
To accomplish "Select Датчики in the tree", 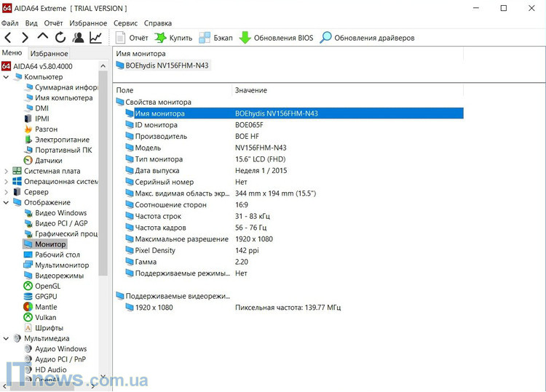I will click(48, 161).
